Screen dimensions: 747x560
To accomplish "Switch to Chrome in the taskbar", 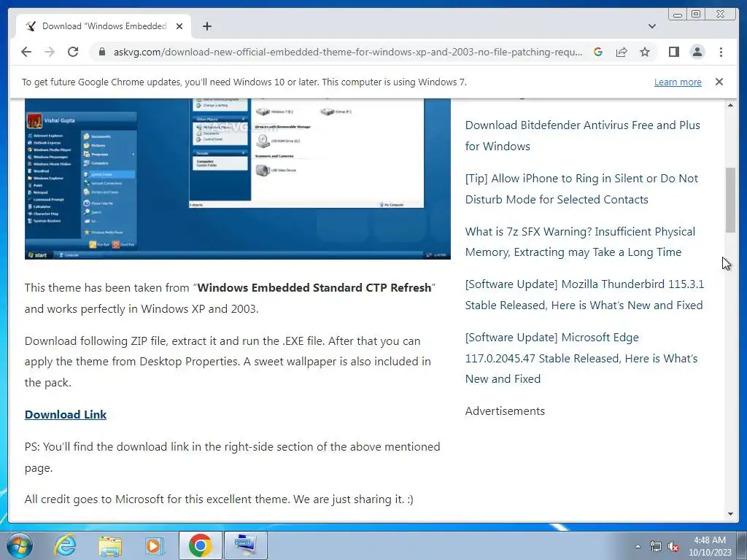I will 200,545.
